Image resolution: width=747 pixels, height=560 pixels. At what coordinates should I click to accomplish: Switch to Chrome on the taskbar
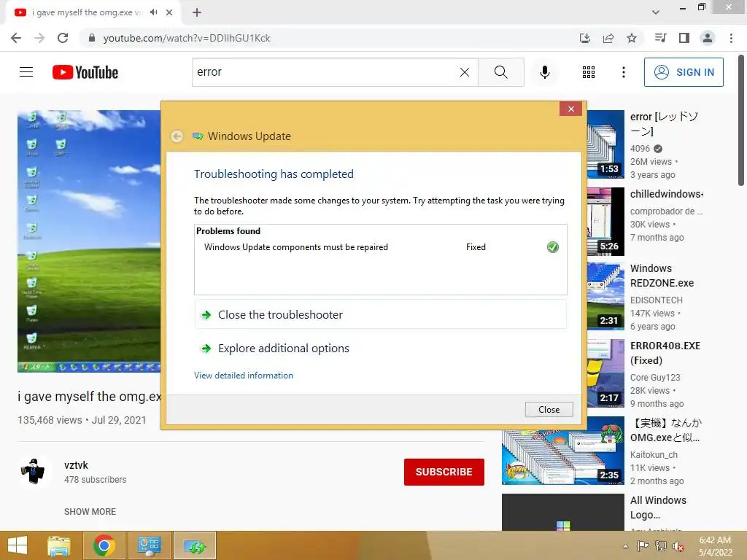(x=104, y=545)
